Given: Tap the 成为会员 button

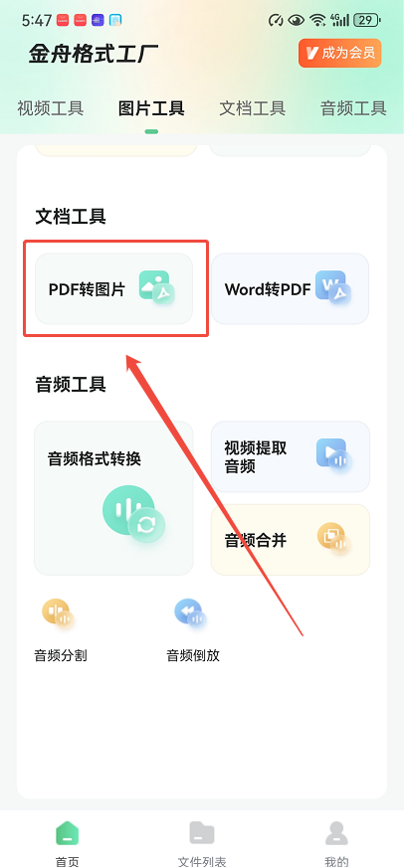Looking at the screenshot, I should click(x=339, y=53).
